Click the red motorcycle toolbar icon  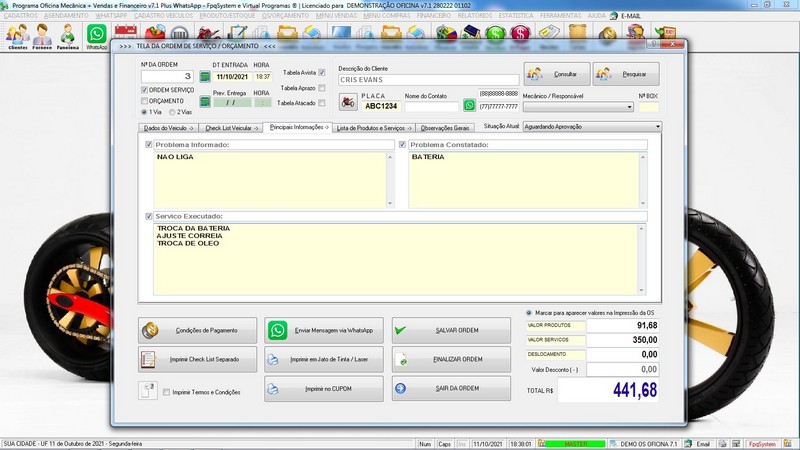pos(209,34)
